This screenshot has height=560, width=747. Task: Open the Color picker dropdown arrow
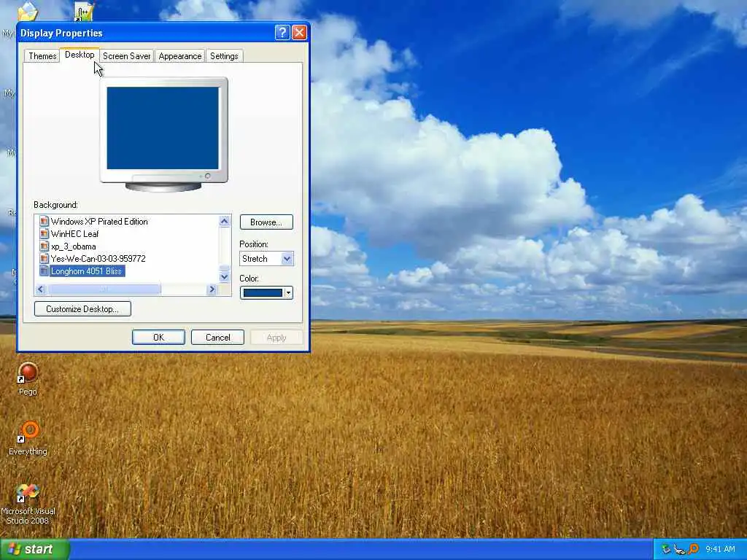coord(288,293)
